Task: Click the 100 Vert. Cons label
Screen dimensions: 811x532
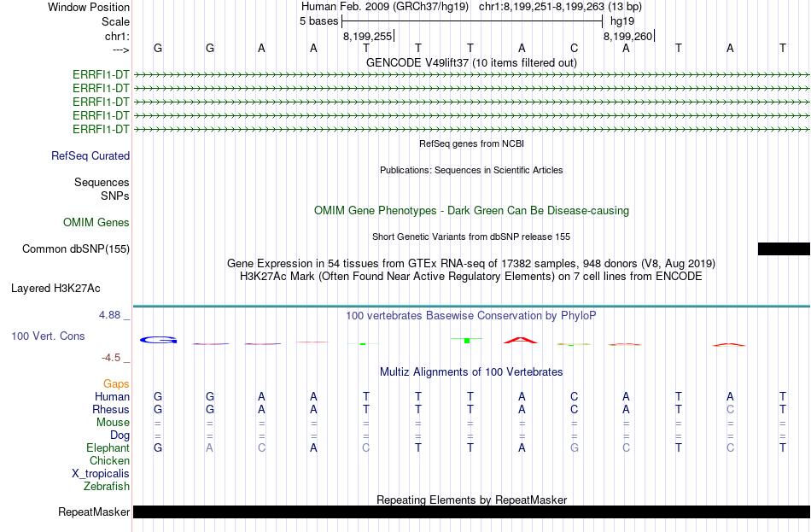Action: [48, 336]
